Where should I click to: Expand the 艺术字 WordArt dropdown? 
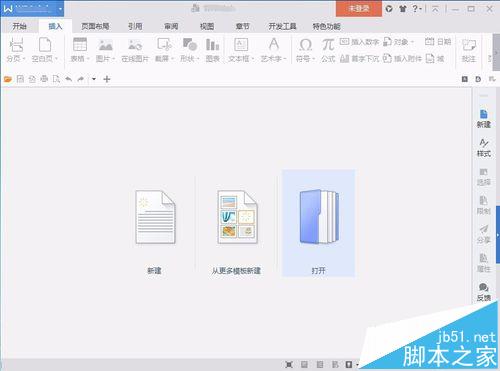pyautogui.click(x=285, y=59)
